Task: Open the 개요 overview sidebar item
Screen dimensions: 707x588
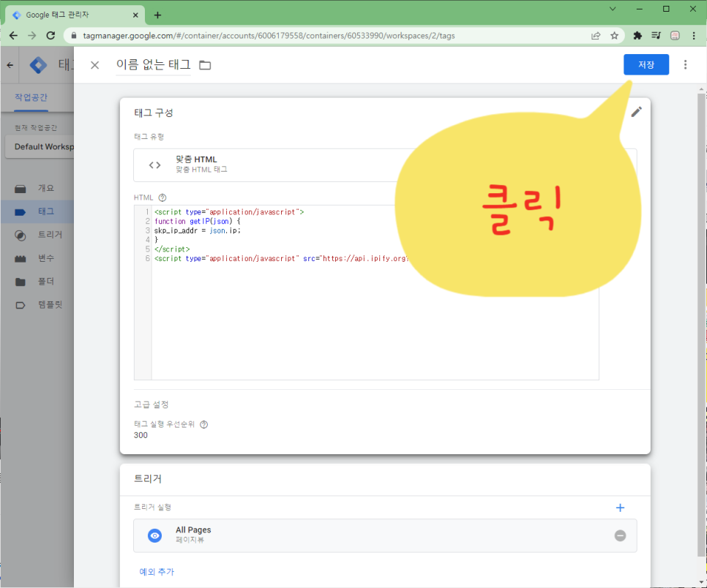Action: [x=37, y=189]
